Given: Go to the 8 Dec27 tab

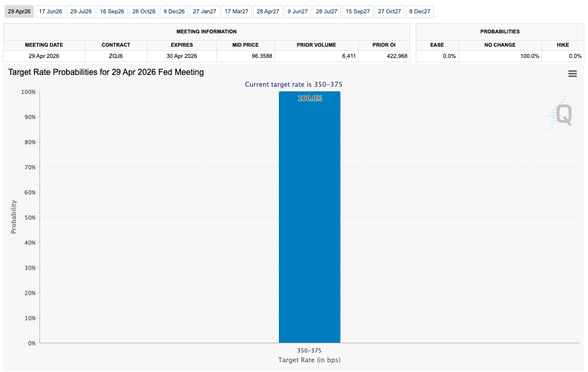Looking at the screenshot, I should 420,11.
